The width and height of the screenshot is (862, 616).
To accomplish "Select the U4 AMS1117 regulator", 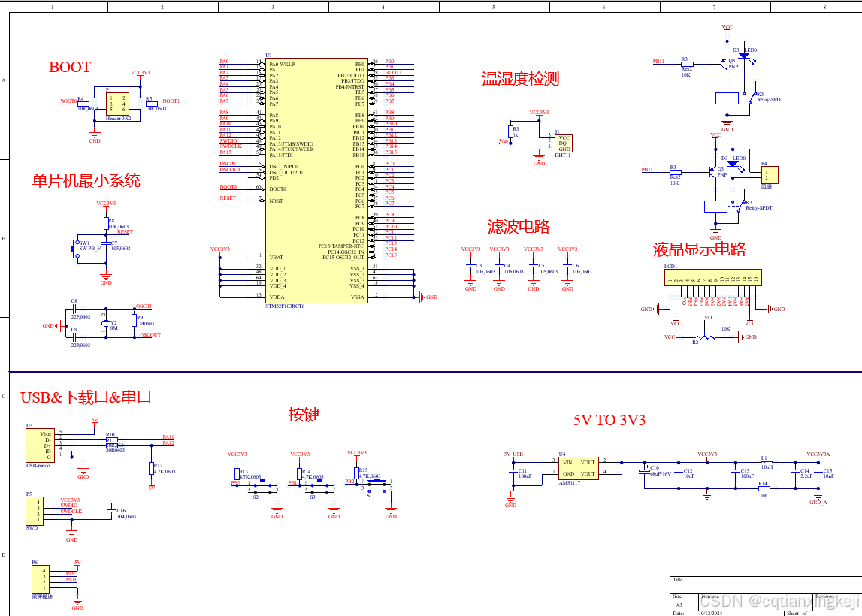I will 579,468.
